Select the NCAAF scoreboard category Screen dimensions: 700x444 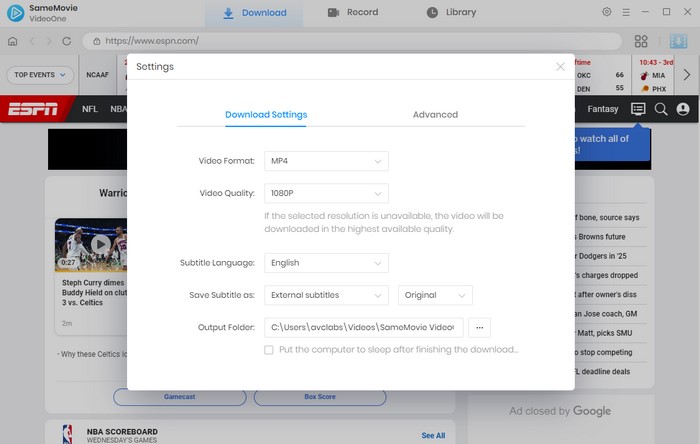coord(97,75)
